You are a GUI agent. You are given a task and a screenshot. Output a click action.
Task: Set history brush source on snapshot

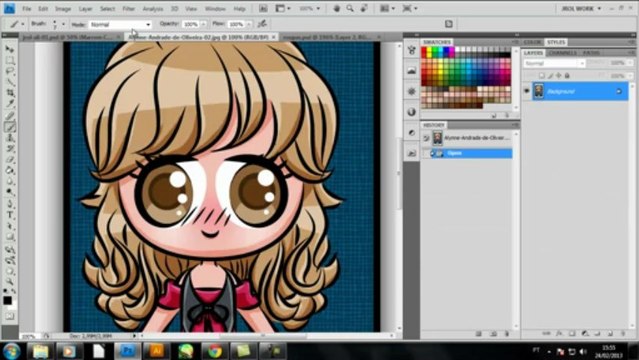click(x=426, y=138)
